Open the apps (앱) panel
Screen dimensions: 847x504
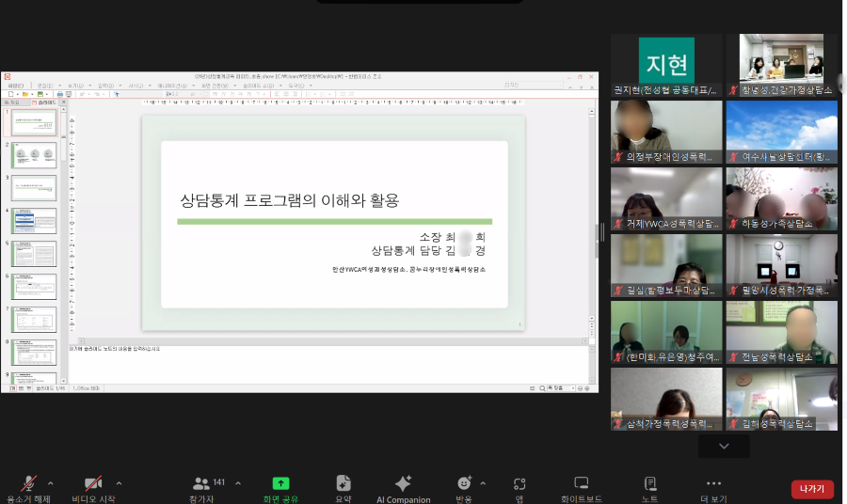(x=519, y=484)
